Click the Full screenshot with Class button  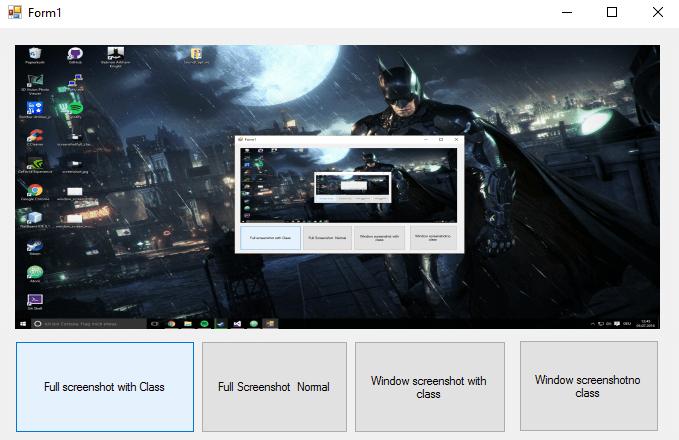click(105, 387)
